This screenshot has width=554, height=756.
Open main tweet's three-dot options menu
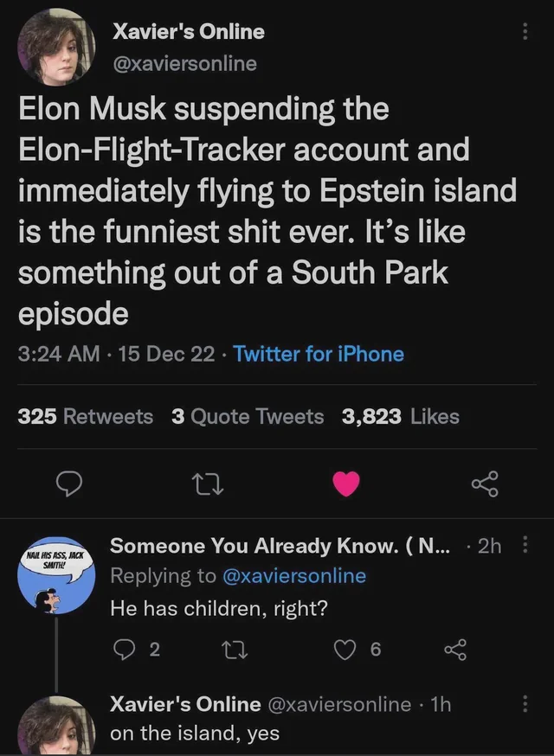click(x=525, y=32)
